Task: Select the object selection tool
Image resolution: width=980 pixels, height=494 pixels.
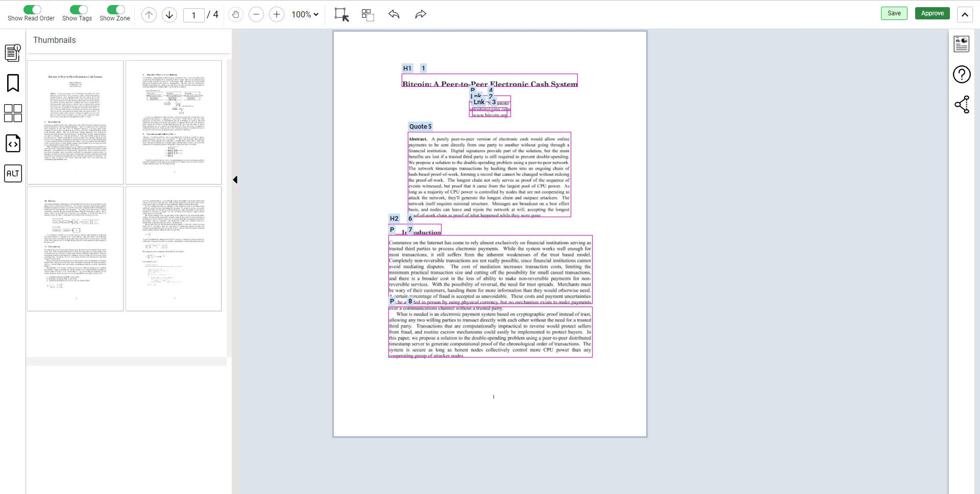Action: (x=341, y=14)
